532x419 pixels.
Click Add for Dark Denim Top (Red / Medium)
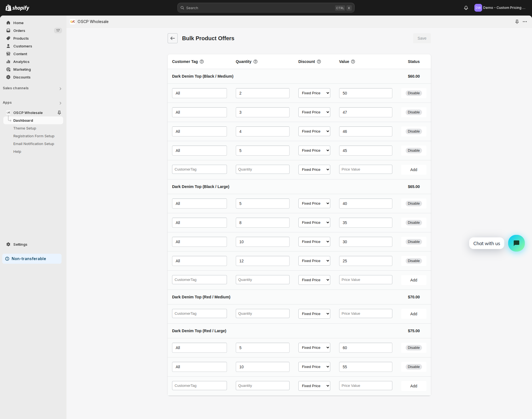(x=413, y=314)
